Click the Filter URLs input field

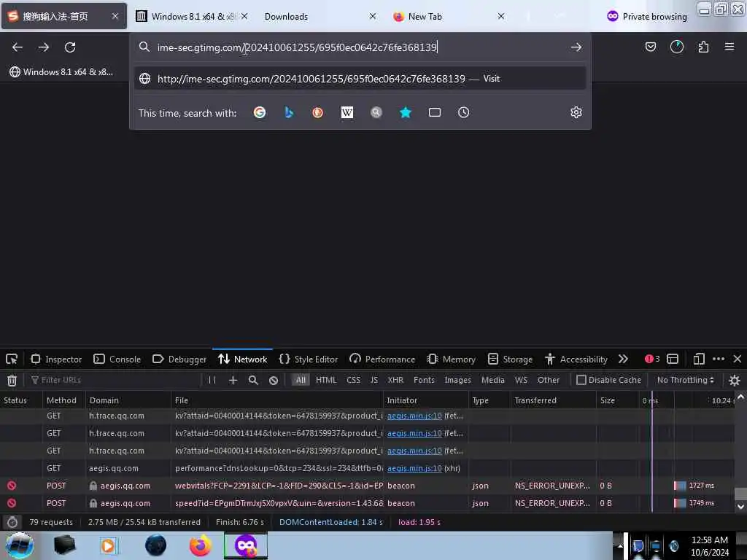(115, 380)
